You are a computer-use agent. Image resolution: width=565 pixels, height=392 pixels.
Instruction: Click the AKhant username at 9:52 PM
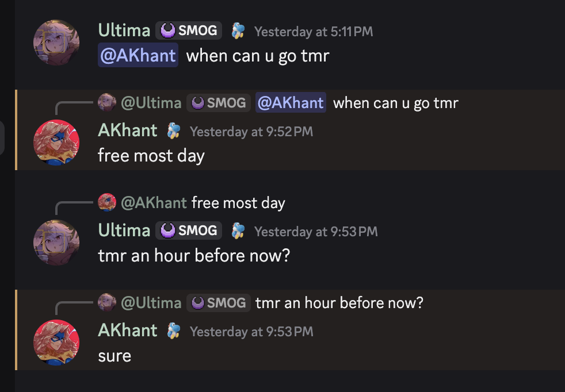coord(128,130)
